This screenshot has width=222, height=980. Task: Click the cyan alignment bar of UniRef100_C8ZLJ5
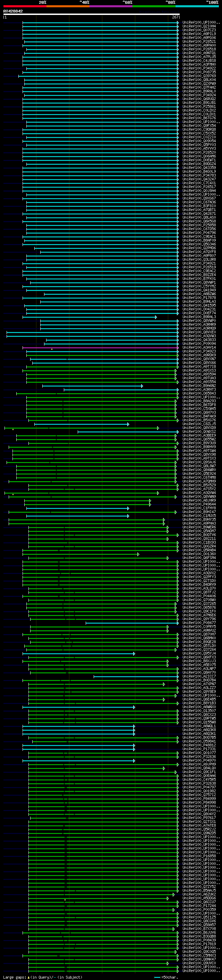[82, 424]
